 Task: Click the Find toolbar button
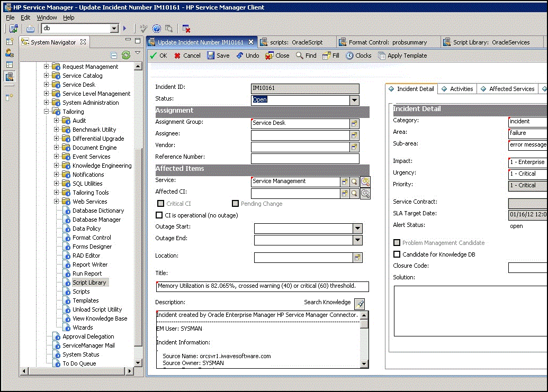click(306, 56)
